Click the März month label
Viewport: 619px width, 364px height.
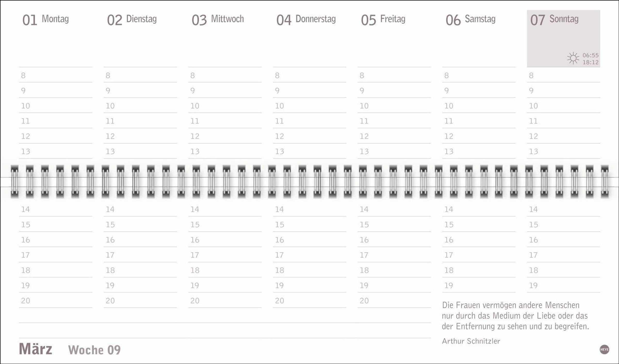point(36,349)
